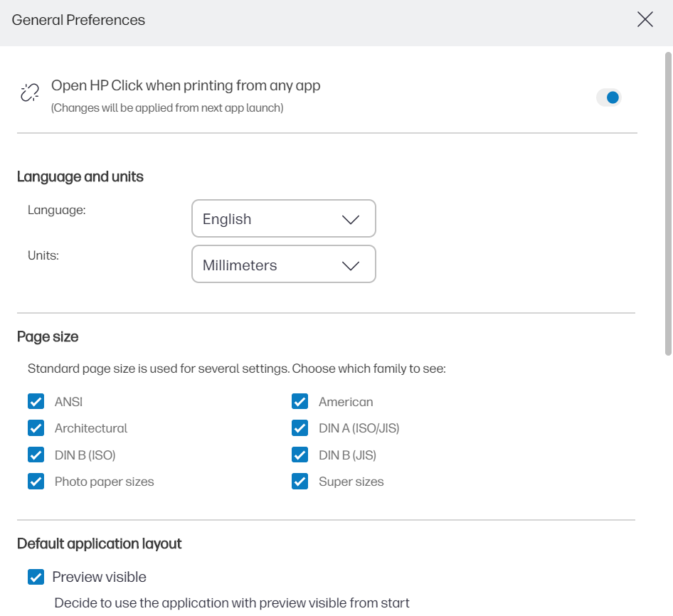Uncheck the American page size family

pos(300,401)
